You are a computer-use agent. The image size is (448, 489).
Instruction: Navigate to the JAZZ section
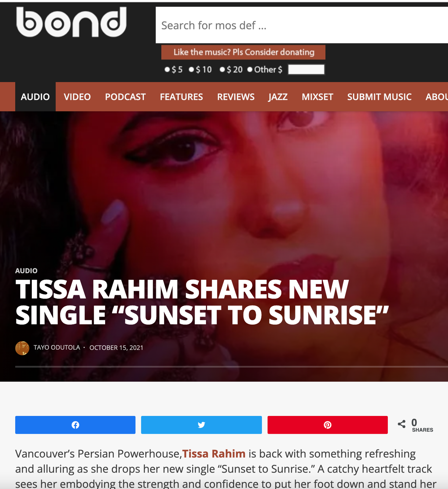[278, 97]
